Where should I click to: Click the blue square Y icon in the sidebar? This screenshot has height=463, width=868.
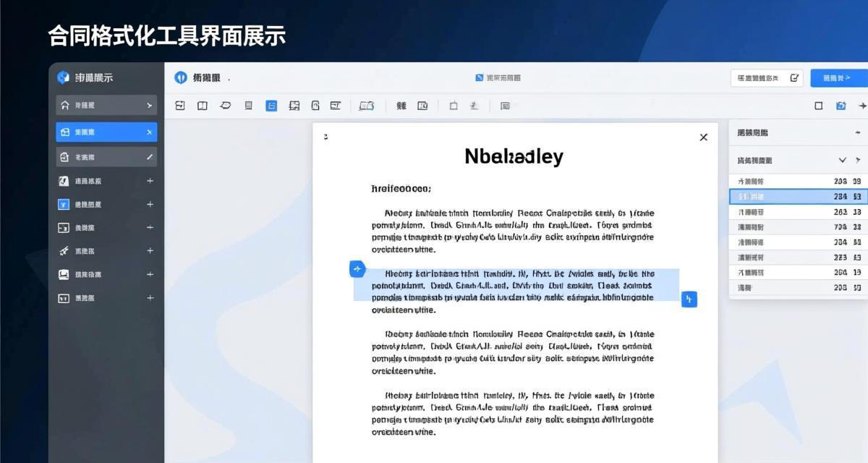64,204
